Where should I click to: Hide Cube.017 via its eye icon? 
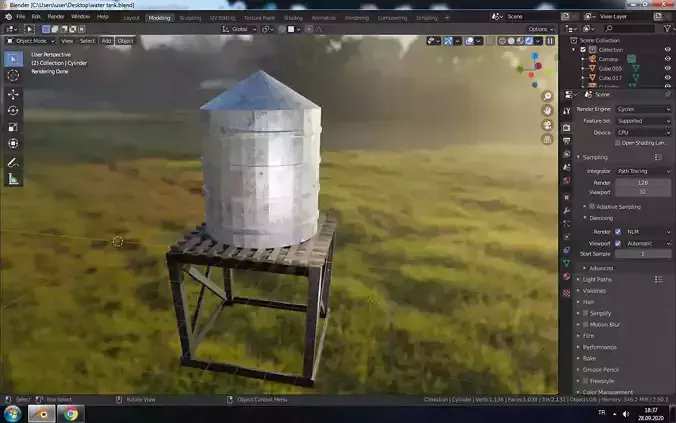coord(667,78)
